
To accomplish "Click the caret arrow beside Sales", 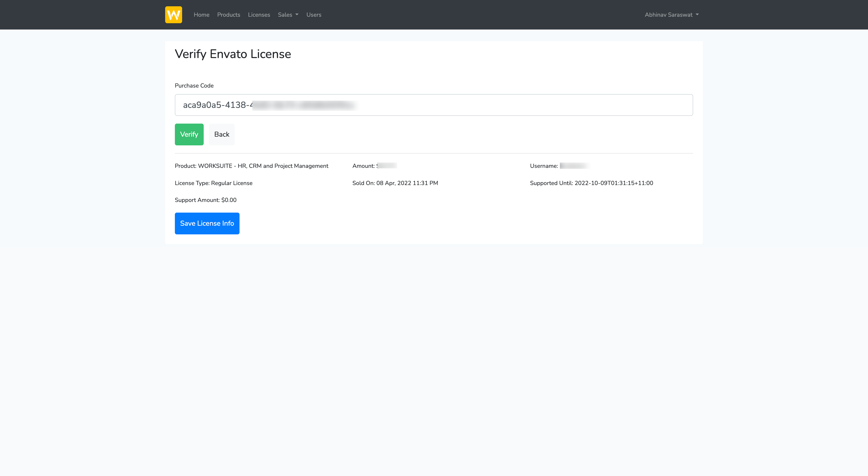I will click(297, 15).
